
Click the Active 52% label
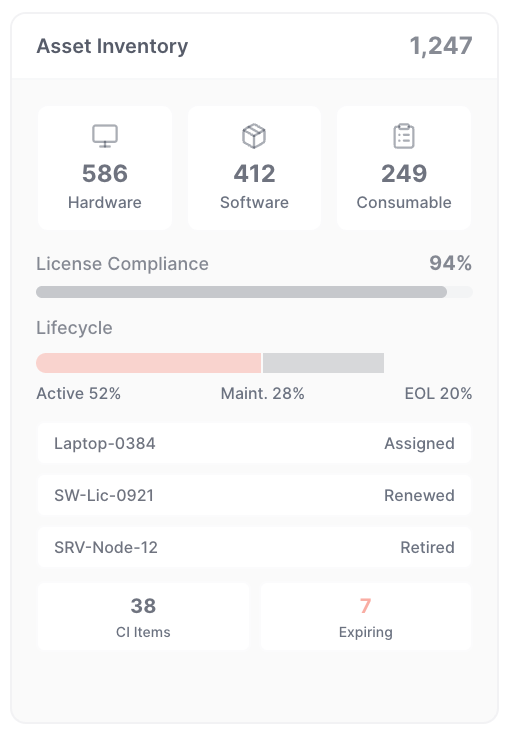pos(78,393)
